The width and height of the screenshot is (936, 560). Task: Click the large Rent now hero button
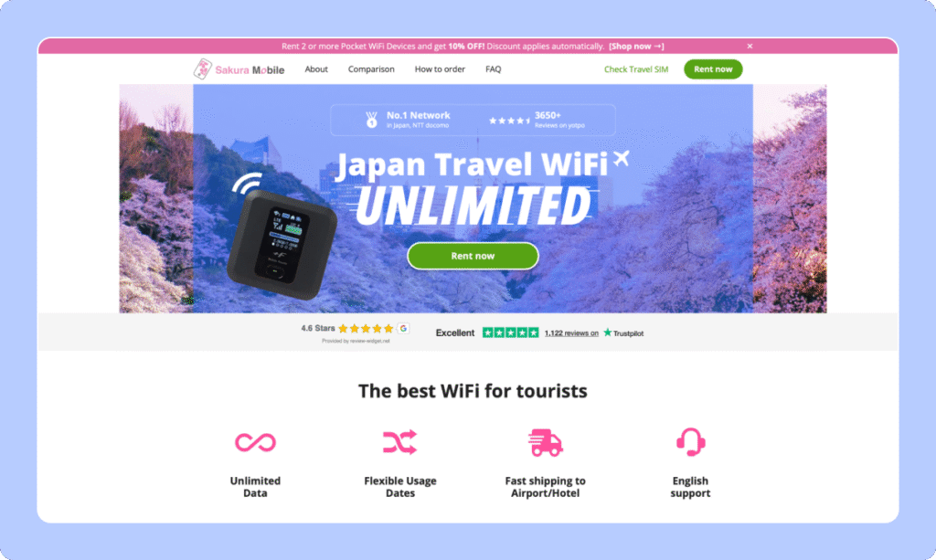(x=473, y=256)
